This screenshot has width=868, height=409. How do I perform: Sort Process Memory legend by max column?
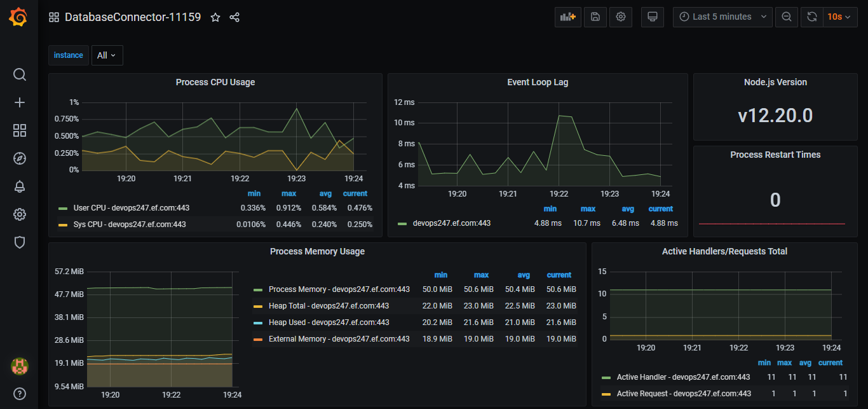tap(481, 275)
